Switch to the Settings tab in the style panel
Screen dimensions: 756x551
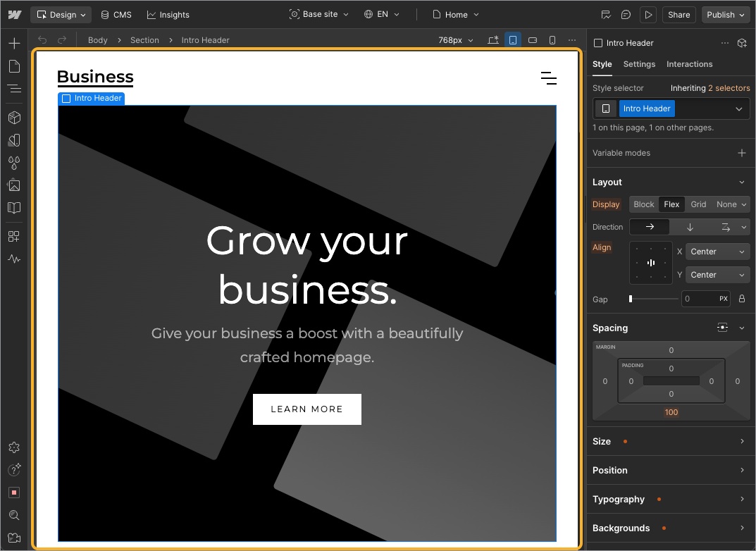click(x=638, y=64)
